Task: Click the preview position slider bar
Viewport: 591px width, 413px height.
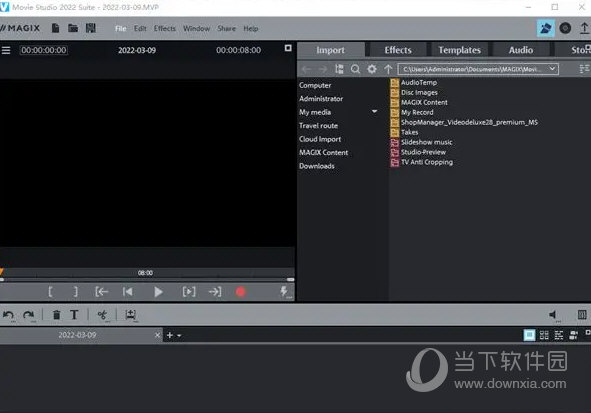Action: pos(147,280)
